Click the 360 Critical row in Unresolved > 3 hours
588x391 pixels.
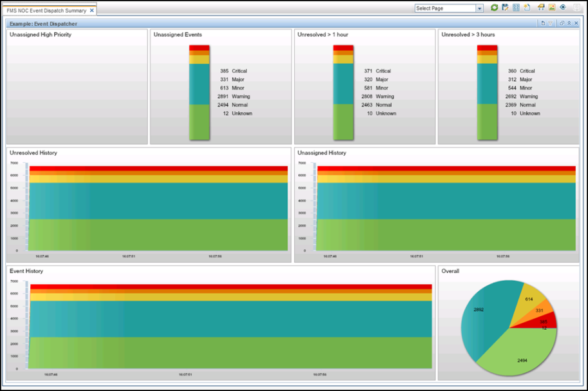[x=521, y=71]
